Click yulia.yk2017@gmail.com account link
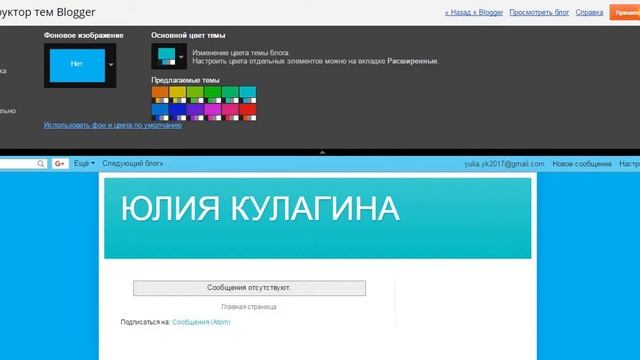The height and width of the screenshot is (360, 640). coord(504,164)
